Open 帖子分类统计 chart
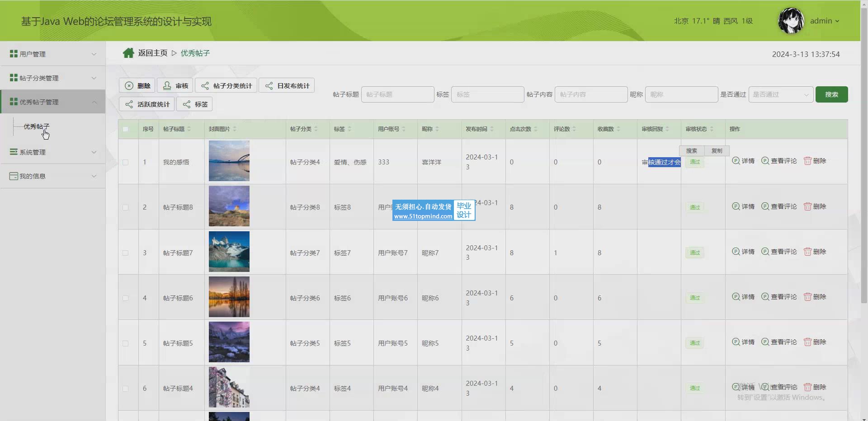 [226, 85]
